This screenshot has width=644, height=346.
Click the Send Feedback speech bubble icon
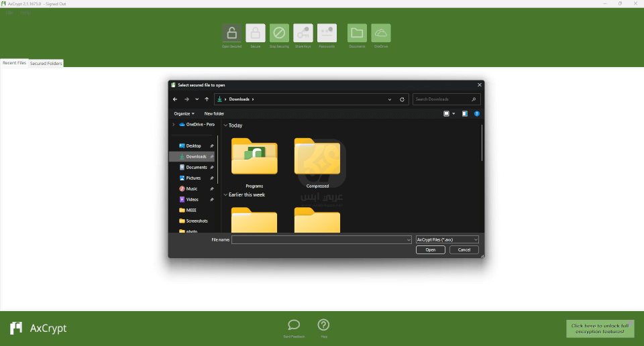coord(294,325)
